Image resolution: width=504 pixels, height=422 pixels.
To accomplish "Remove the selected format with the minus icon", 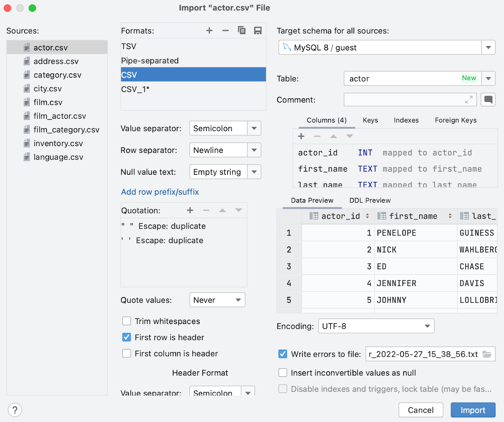I will (x=226, y=31).
